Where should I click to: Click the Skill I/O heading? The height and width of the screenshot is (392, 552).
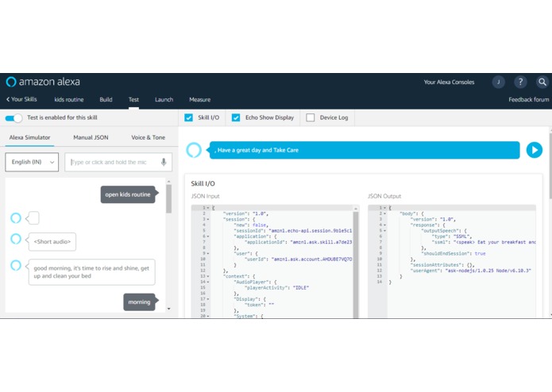pos(203,183)
